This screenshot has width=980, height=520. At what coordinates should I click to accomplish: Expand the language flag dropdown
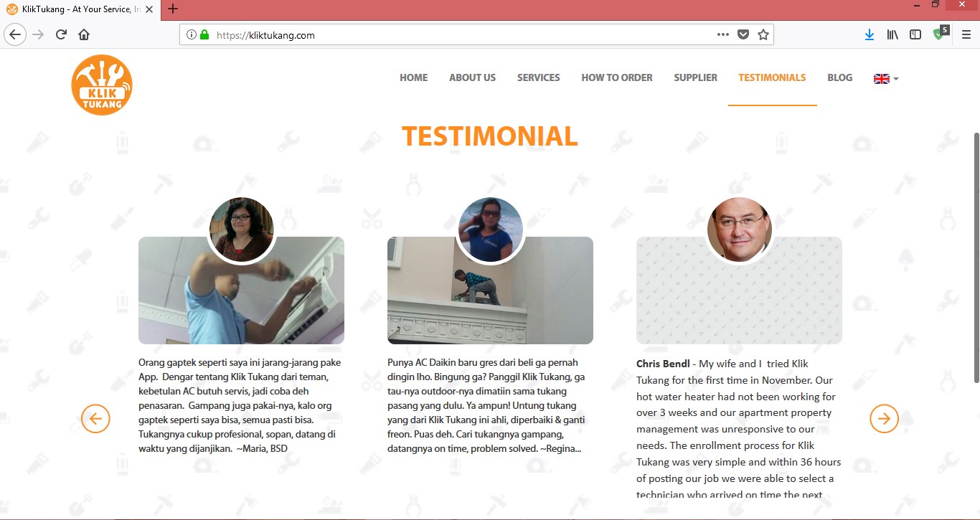click(886, 78)
